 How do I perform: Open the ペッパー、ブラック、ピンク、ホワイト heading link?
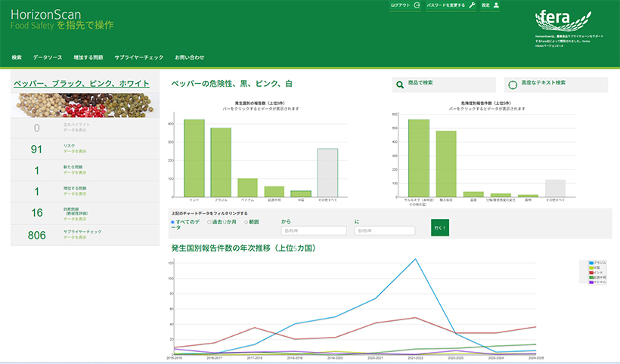(x=82, y=84)
